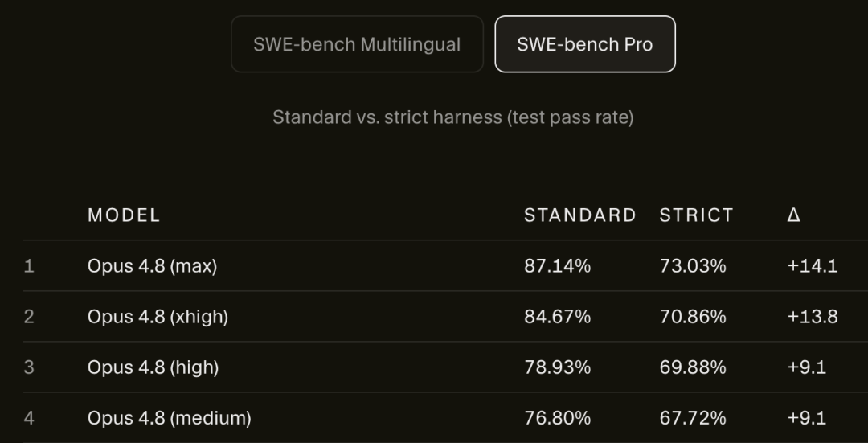Select the SWE-bench Pro tab
This screenshot has height=443, width=868.
[585, 44]
